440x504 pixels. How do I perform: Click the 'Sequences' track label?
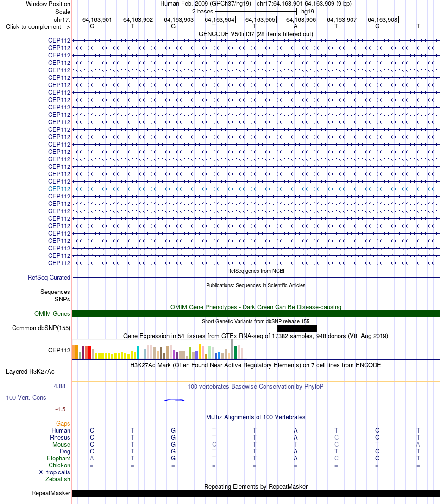pos(55,292)
